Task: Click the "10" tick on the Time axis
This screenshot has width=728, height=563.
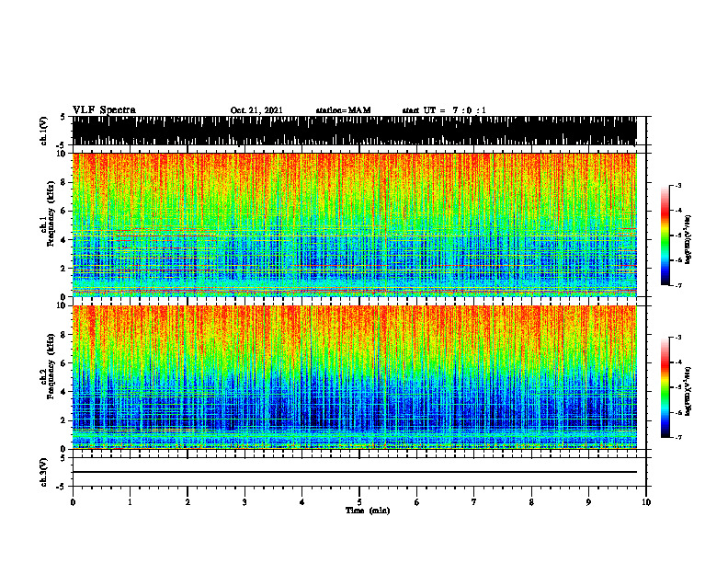Action: (646, 502)
